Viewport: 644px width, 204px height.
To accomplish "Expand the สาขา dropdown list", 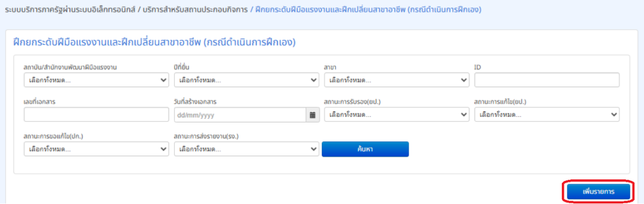I will coord(396,80).
